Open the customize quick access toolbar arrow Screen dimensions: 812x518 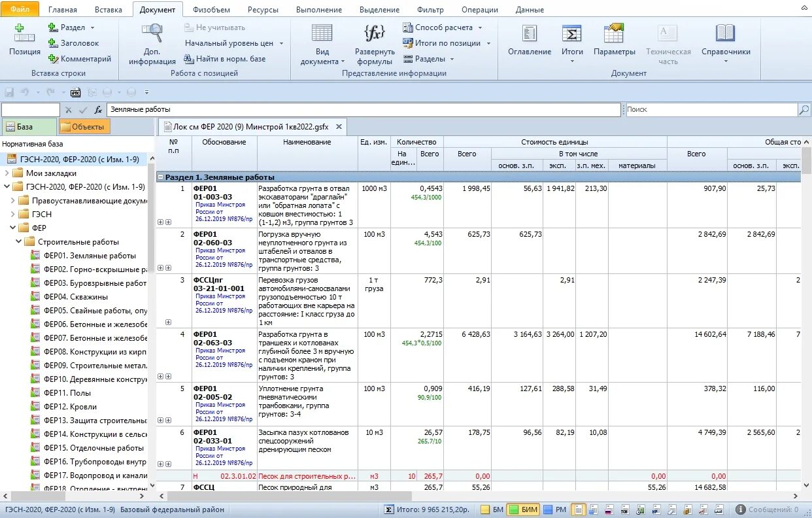tap(147, 92)
